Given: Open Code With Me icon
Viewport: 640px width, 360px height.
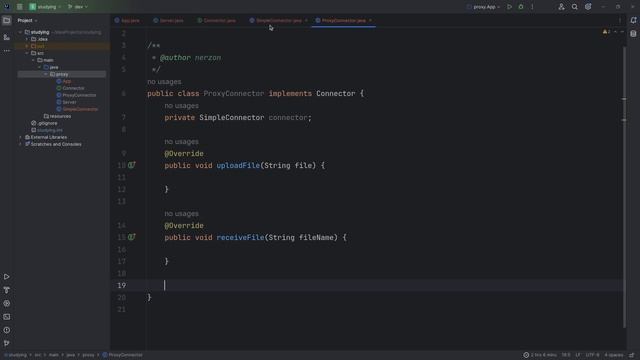Looking at the screenshot, I should (561, 7).
